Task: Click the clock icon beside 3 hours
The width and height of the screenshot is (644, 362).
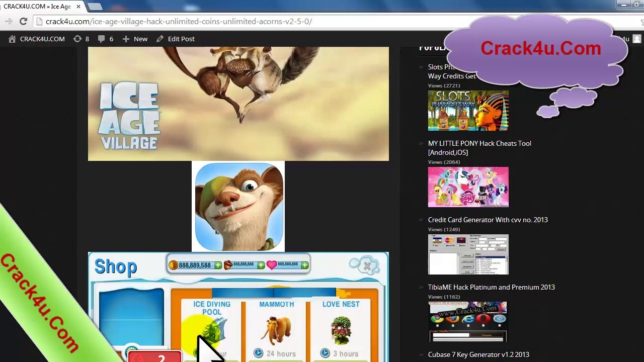Action: click(x=325, y=353)
